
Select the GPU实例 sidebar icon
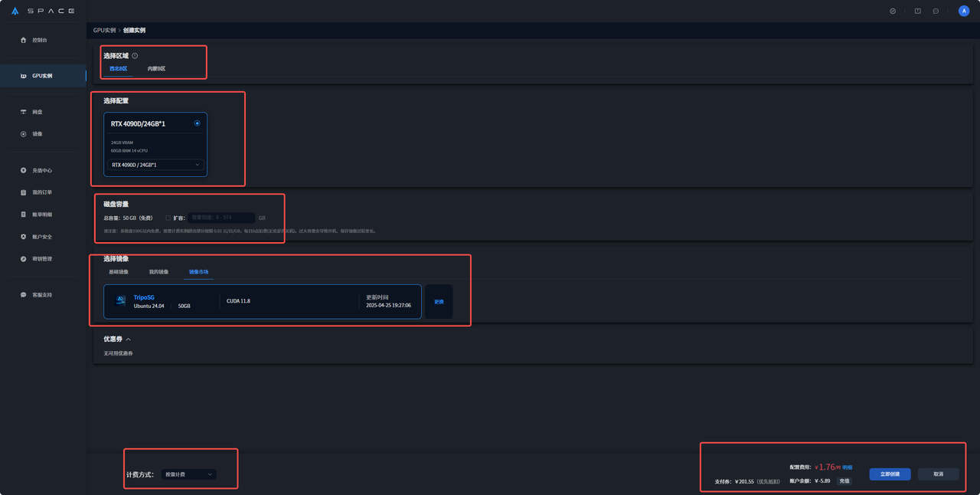point(23,76)
